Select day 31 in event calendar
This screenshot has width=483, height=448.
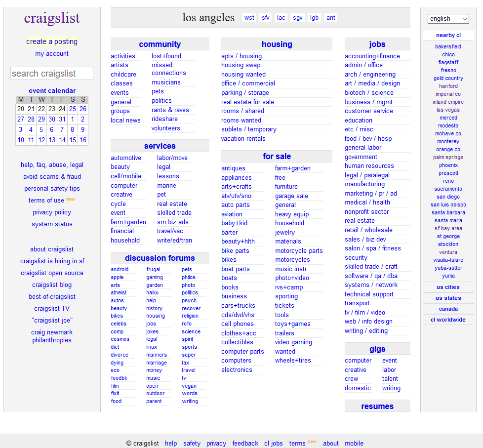point(62,119)
